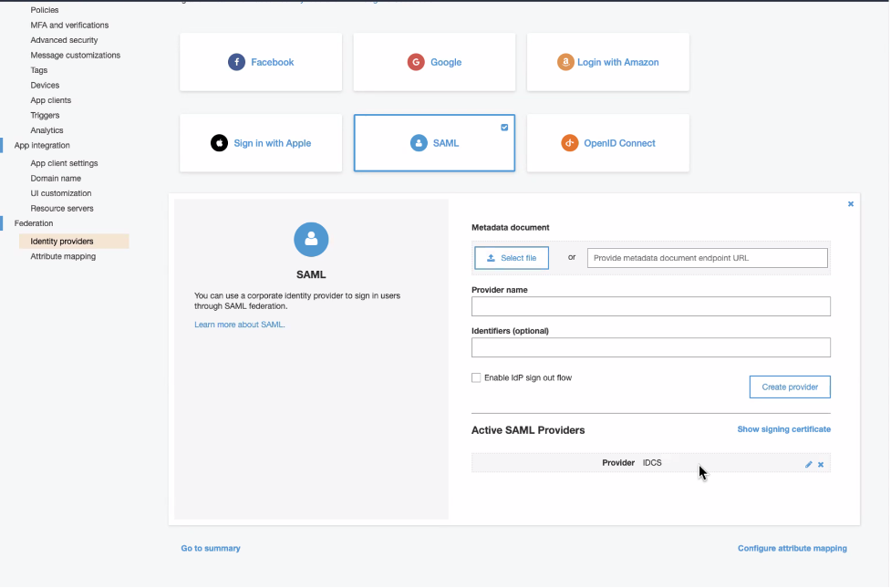This screenshot has height=588, width=891.
Task: Open Domain name in sidebar
Action: [x=56, y=179]
